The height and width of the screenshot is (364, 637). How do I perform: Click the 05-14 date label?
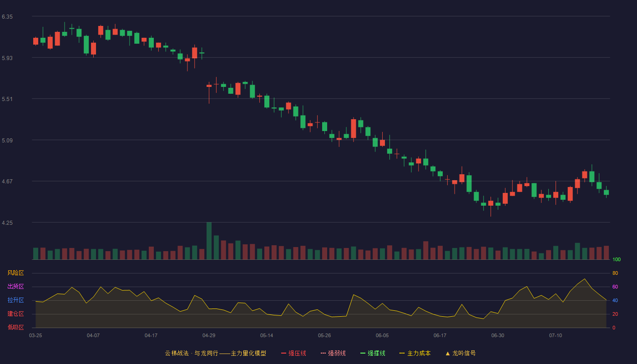click(x=267, y=335)
